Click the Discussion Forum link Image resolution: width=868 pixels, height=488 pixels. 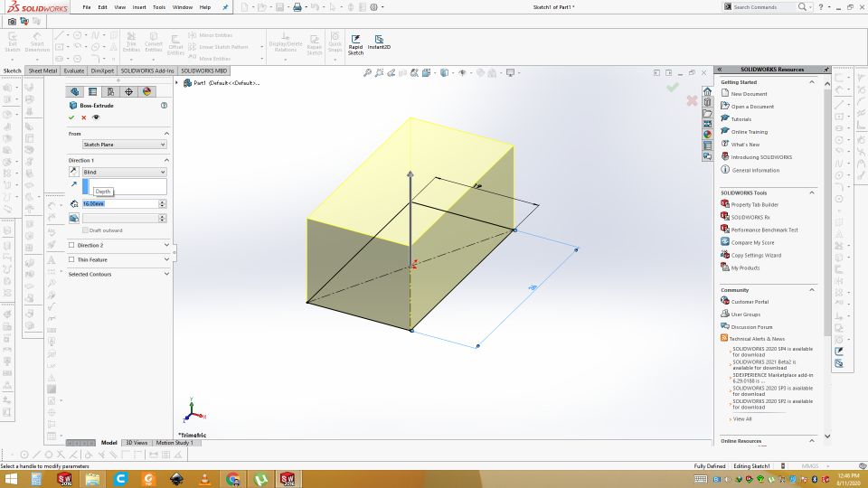pos(751,327)
